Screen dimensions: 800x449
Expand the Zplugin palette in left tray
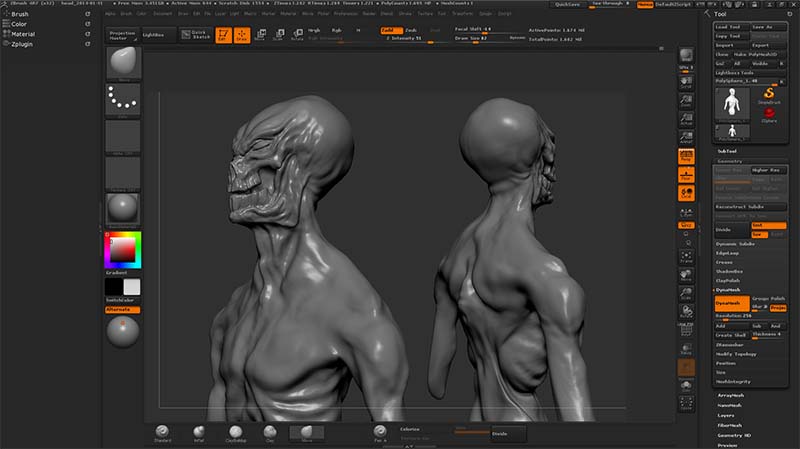click(22, 44)
